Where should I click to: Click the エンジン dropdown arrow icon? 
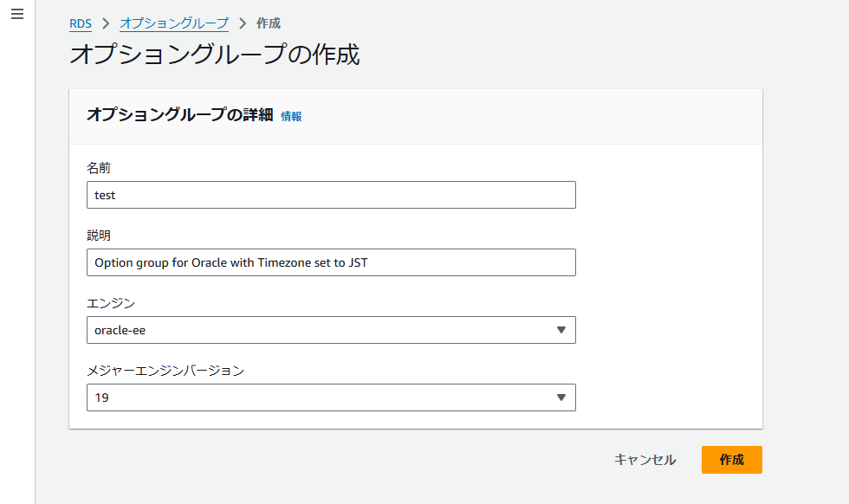(x=561, y=330)
